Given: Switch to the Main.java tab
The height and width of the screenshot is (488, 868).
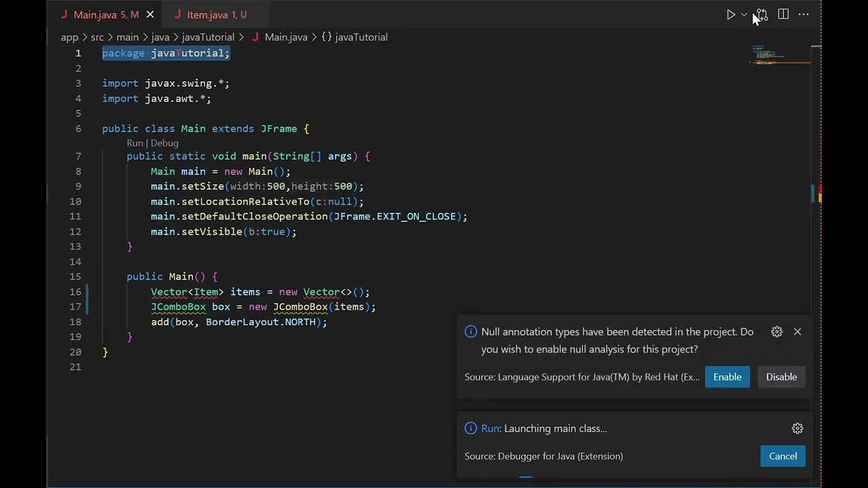Looking at the screenshot, I should 106,14.
